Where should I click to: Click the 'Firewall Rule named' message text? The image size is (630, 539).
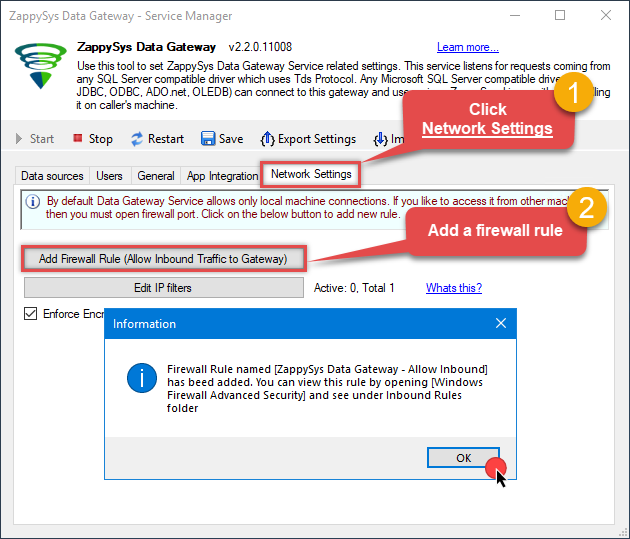[327, 388]
